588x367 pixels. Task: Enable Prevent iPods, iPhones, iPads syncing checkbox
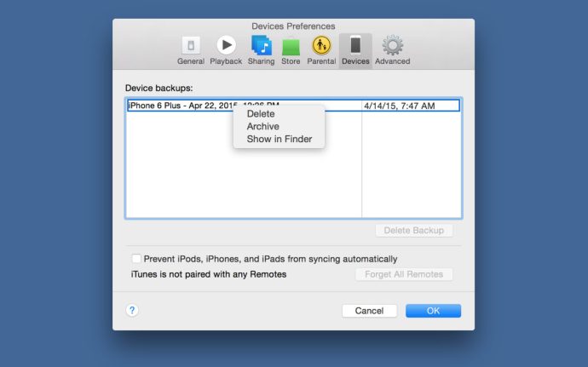[x=136, y=259]
